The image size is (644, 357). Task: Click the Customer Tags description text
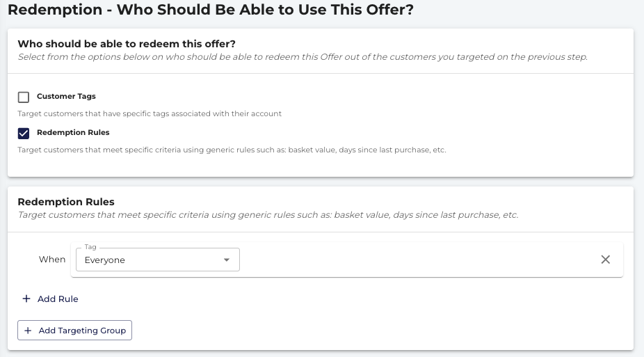150,113
